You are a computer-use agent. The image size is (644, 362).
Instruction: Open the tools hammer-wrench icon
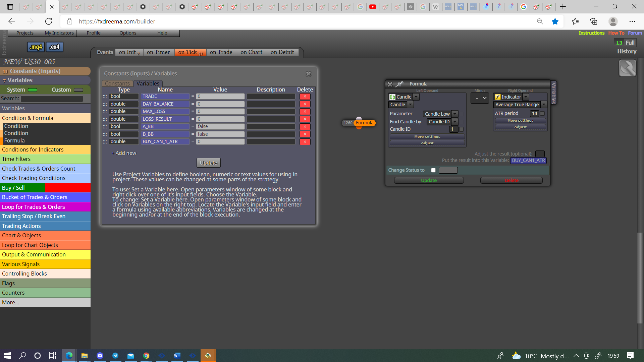[627, 68]
